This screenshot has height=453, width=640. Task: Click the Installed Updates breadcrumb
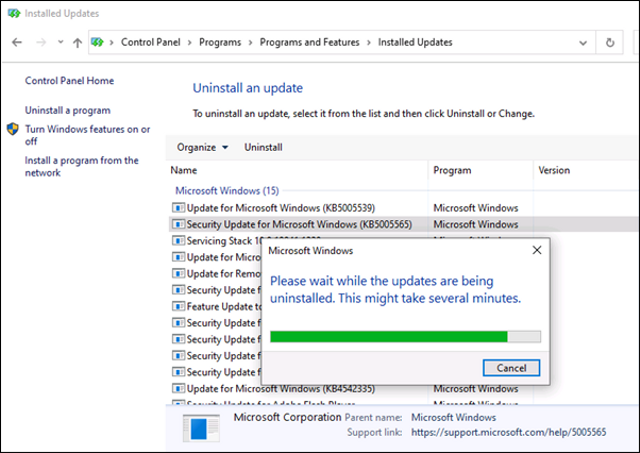(415, 42)
